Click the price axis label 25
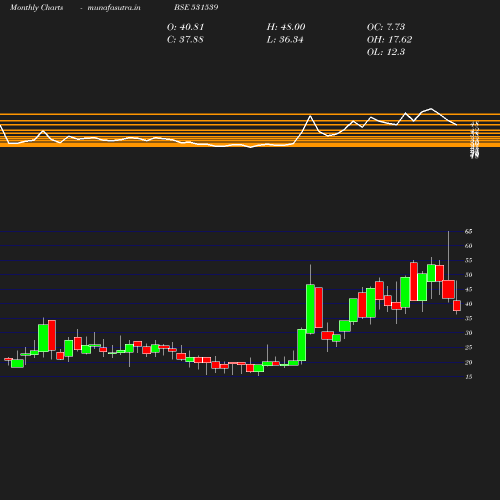Viewport: 500px width, 500px height. point(468,348)
